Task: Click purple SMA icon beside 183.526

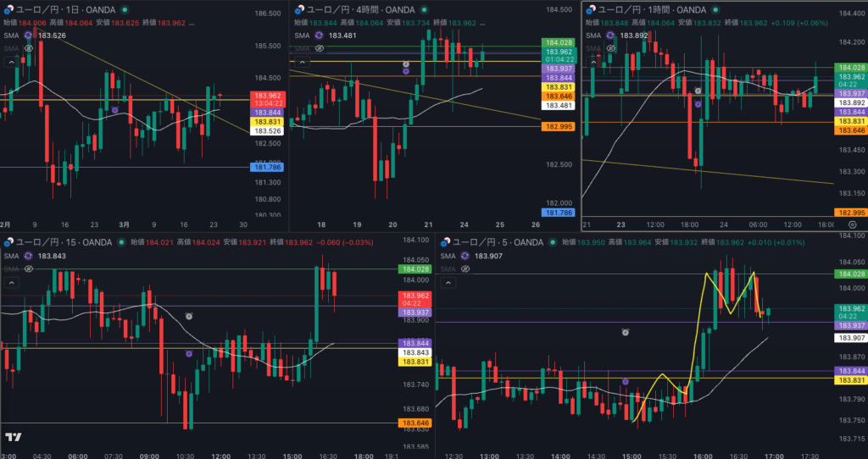Action: point(28,36)
